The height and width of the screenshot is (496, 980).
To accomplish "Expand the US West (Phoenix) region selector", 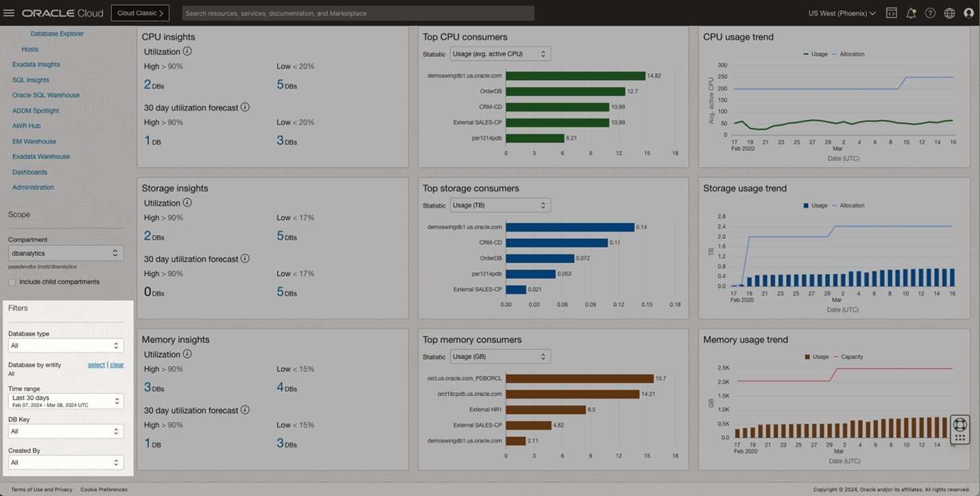I will [x=842, y=13].
